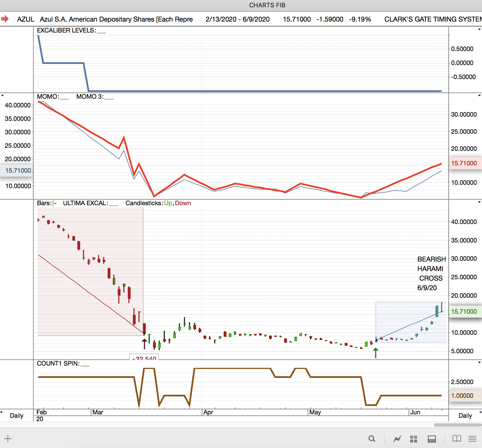Open candlestick pane menu arrow
The width and height of the screenshot is (482, 448).
(x=479, y=202)
